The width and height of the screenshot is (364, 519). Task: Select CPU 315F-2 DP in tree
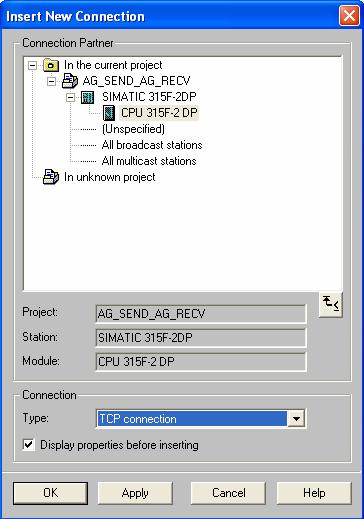[x=159, y=113]
